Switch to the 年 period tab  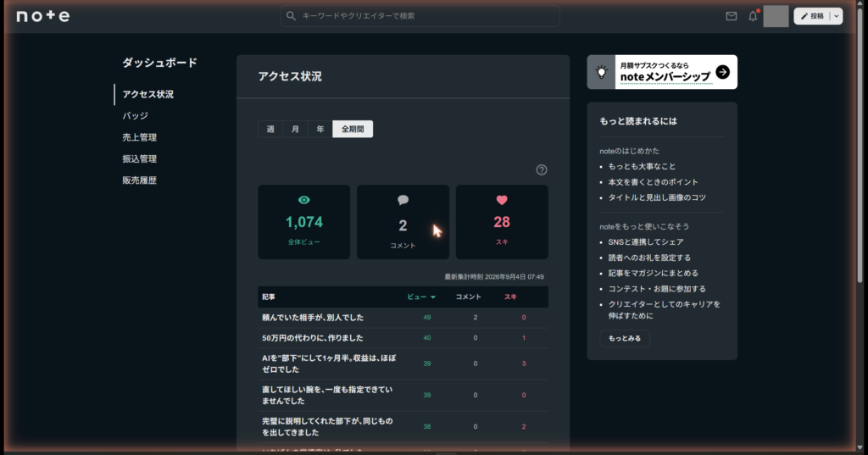(x=320, y=129)
